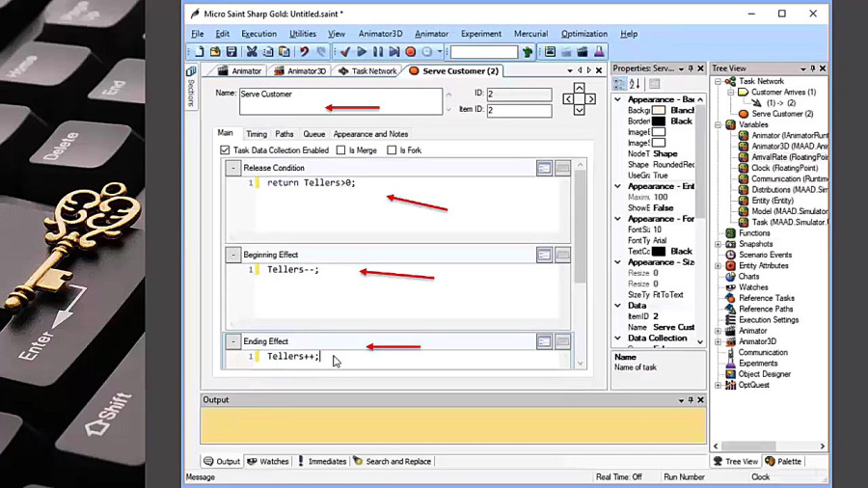The image size is (868, 488).
Task: Collapse the Release Condition section
Action: pos(233,168)
